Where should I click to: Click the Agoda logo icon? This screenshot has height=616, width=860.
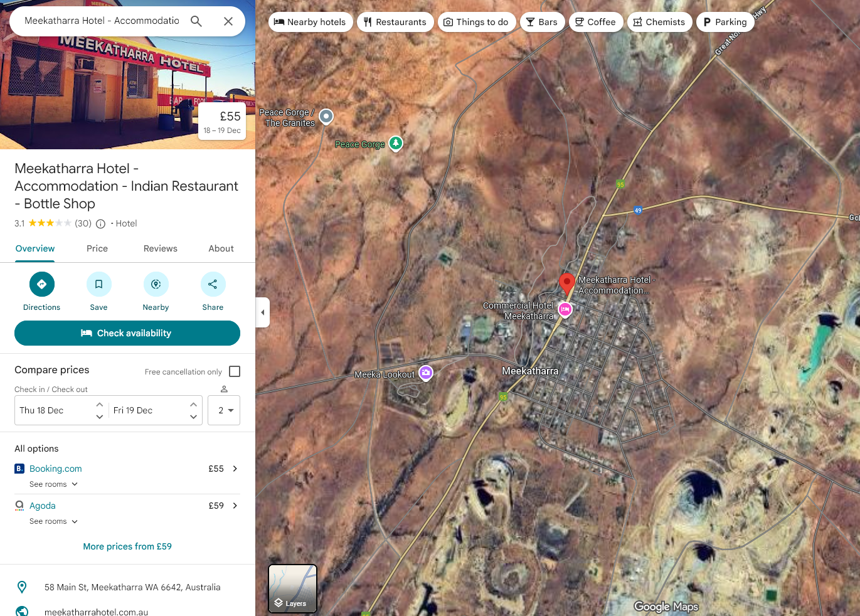(19, 506)
